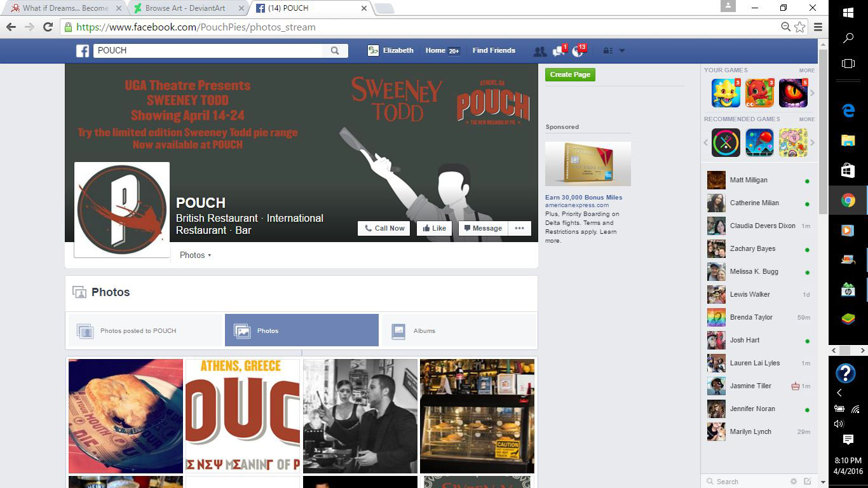Open blue bubble recommended game icon
The width and height of the screenshot is (868, 488).
(759, 142)
